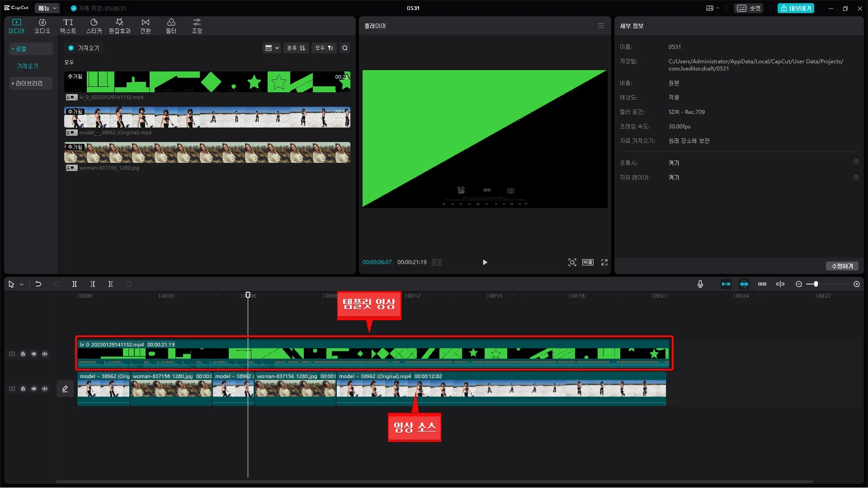Select the lv_0_20230129141132.mp4 timeline clip
The height and width of the screenshot is (488, 868).
coord(373,354)
